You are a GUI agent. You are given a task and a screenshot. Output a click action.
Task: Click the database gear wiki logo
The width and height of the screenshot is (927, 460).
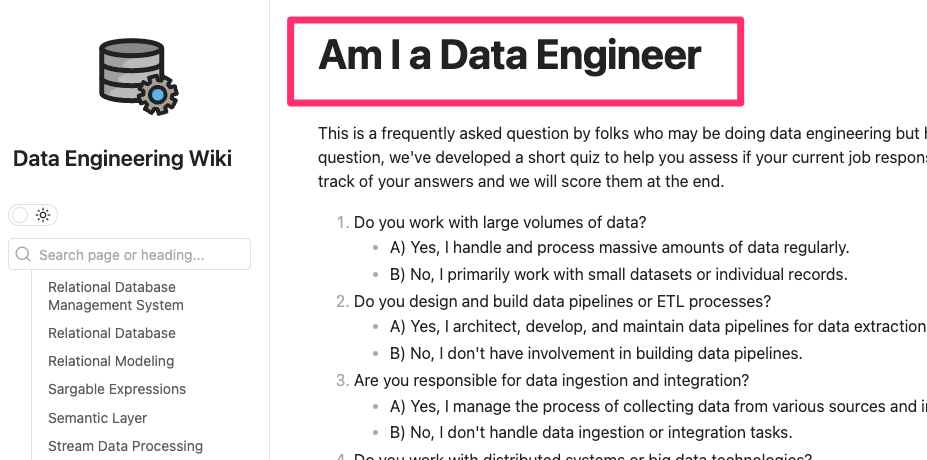tap(138, 77)
